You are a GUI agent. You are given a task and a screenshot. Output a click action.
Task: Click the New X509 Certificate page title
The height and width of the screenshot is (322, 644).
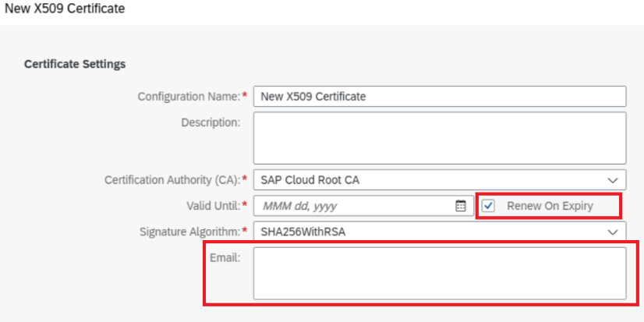click(65, 9)
